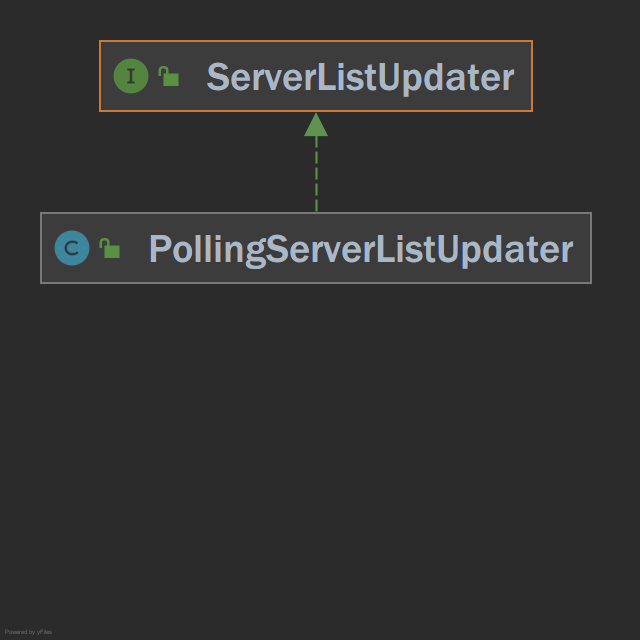Select the PollingServerListUpdater class node
The width and height of the screenshot is (640, 640).
(316, 248)
